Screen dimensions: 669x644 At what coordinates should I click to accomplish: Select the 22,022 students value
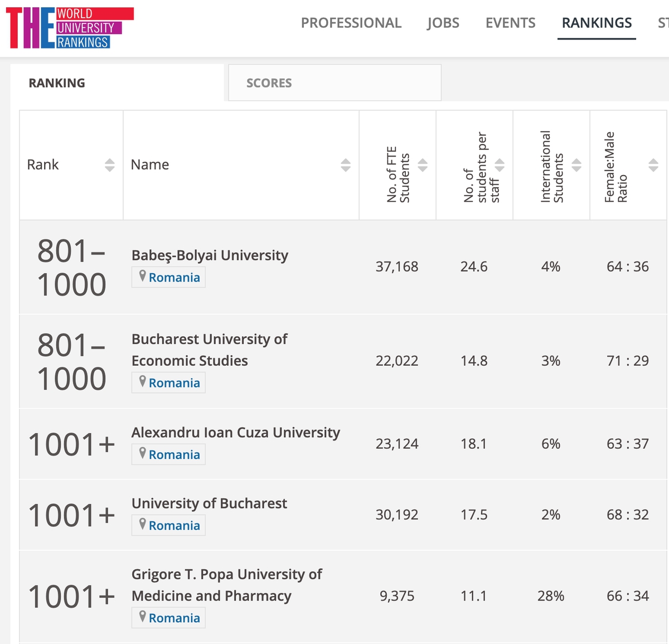(397, 361)
